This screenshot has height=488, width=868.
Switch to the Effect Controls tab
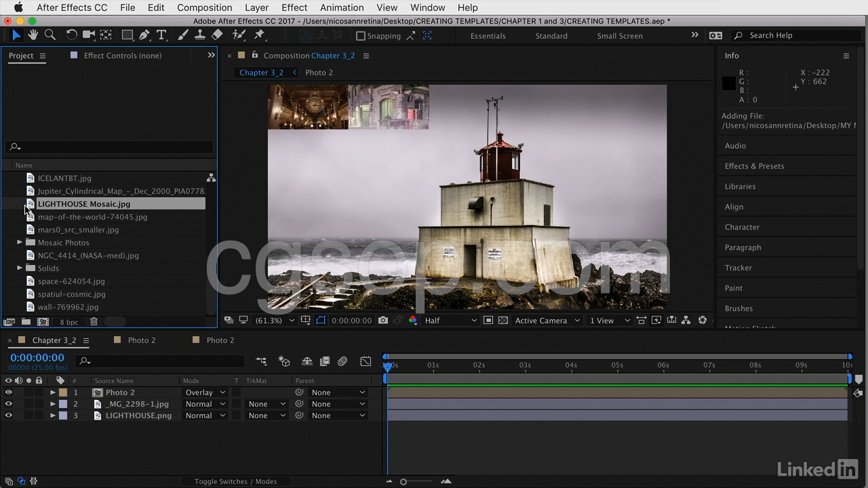(122, 56)
